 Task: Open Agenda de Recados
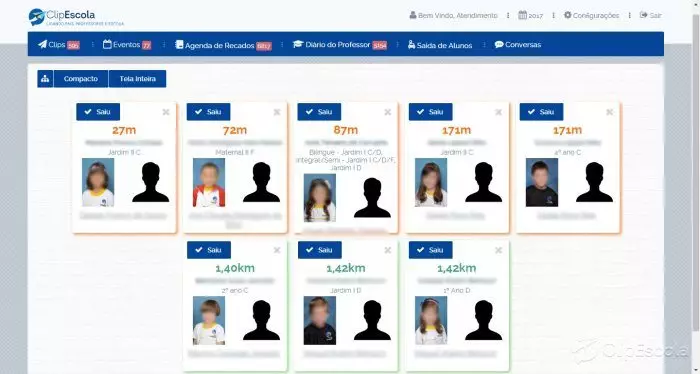coord(223,45)
